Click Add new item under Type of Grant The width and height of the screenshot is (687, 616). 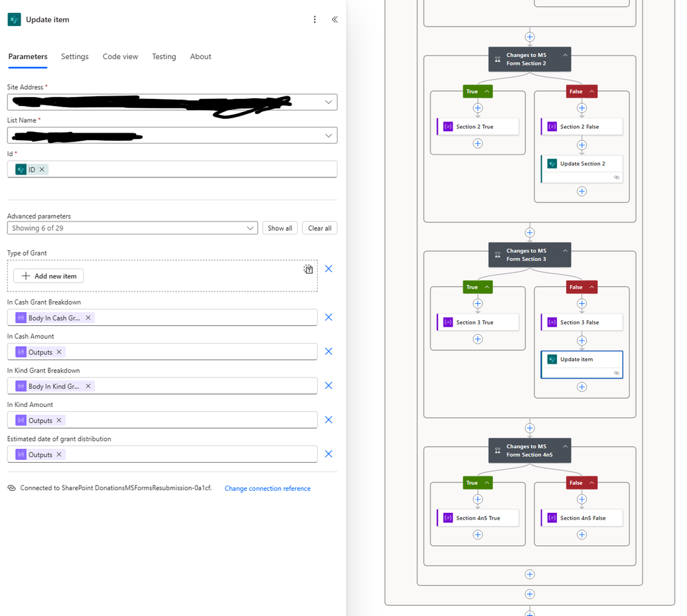pos(49,276)
